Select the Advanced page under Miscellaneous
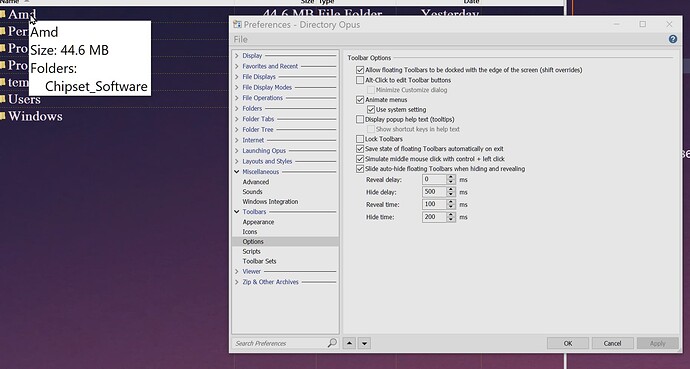Screen dimensions: 690x369 click(256, 182)
